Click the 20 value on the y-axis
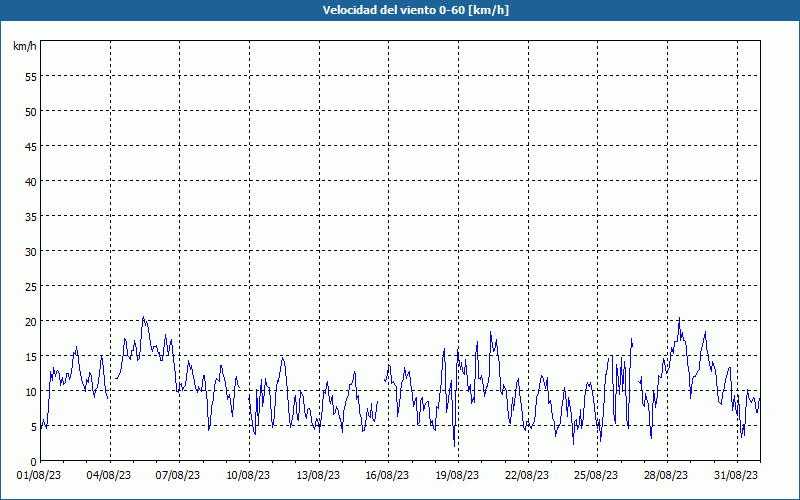The height and width of the screenshot is (500, 800). coord(31,321)
